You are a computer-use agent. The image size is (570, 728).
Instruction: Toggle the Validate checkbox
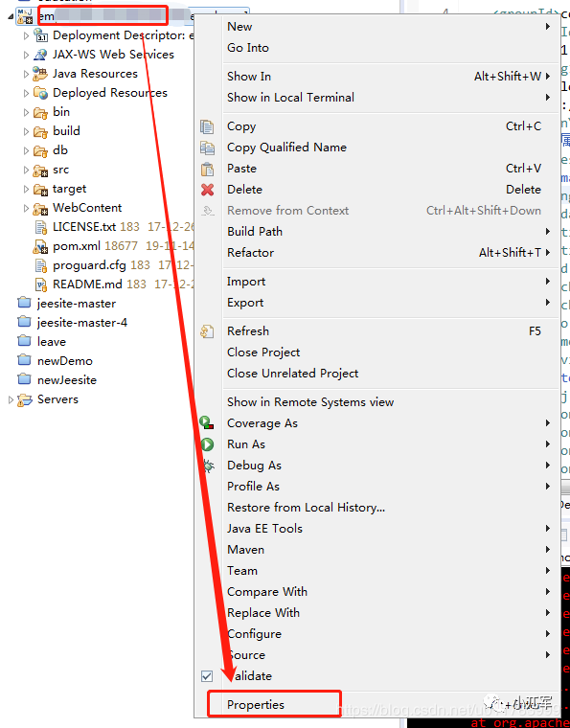click(207, 676)
